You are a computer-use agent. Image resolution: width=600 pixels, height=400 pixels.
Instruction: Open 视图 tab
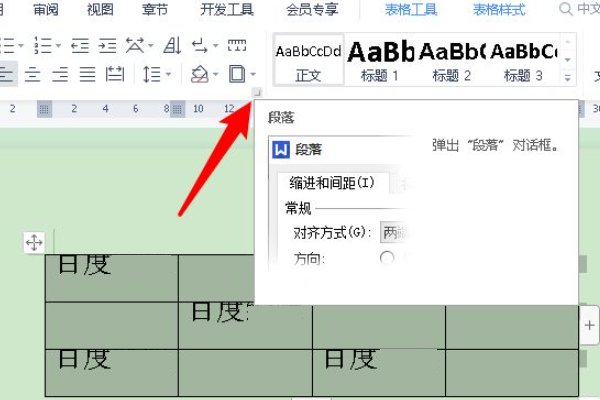tap(100, 10)
